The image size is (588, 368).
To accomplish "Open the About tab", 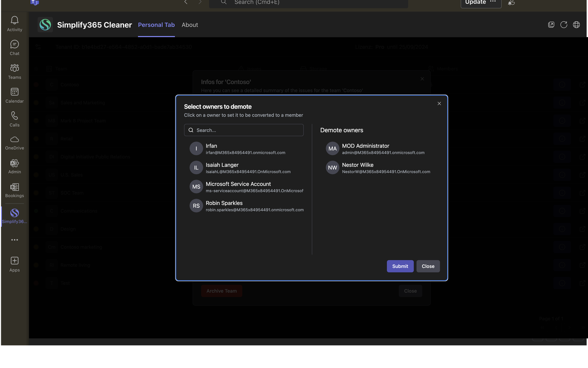I will coord(190,25).
